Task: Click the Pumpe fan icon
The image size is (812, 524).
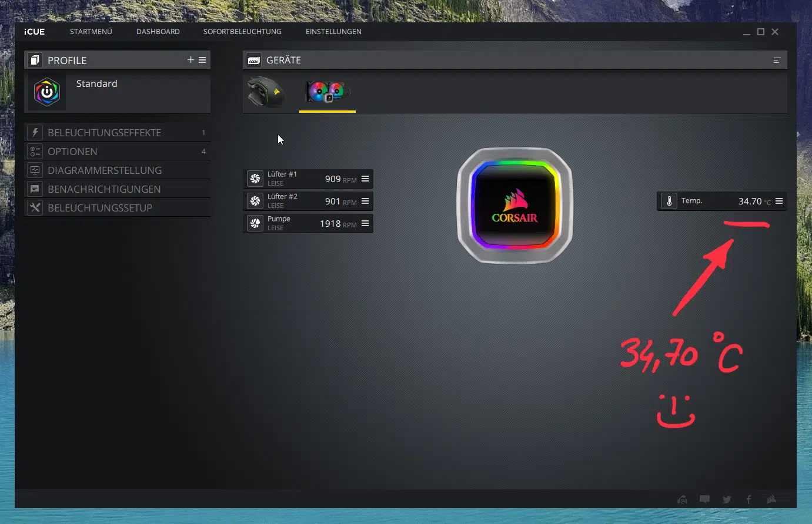Action: click(x=255, y=223)
